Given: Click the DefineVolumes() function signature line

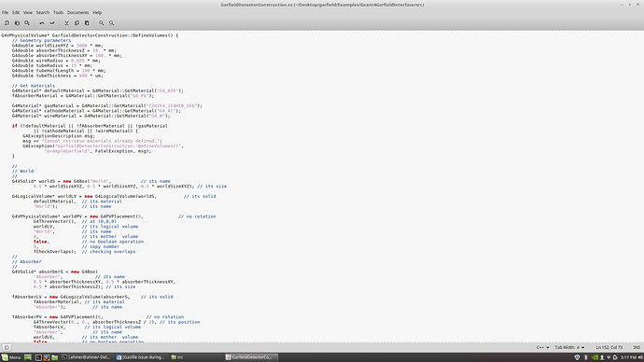Looking at the screenshot, I should point(90,35).
